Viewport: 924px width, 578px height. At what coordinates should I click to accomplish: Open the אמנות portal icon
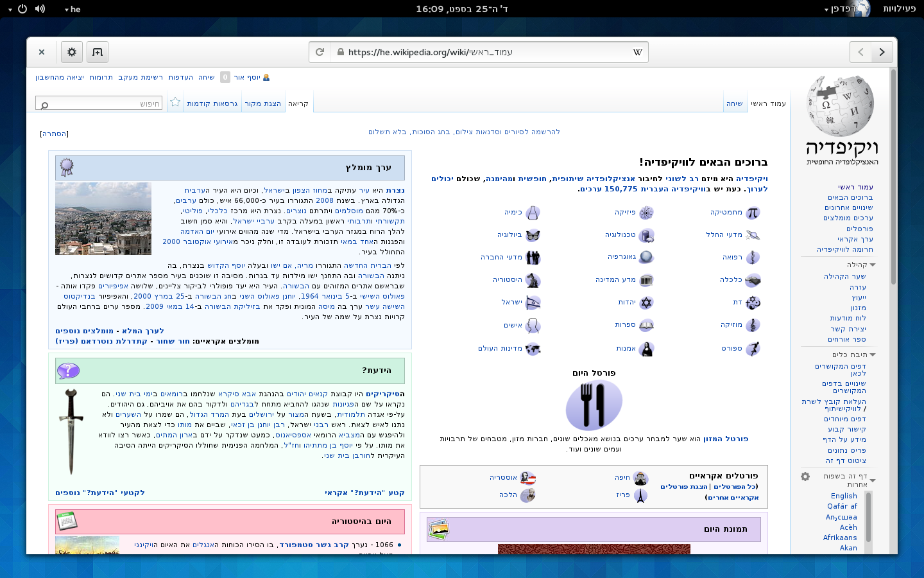click(x=646, y=349)
